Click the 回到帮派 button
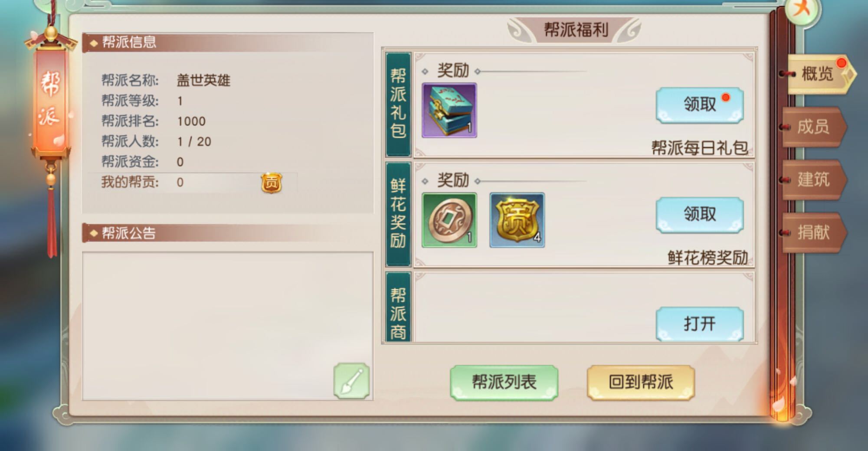The width and height of the screenshot is (868, 451). click(641, 382)
